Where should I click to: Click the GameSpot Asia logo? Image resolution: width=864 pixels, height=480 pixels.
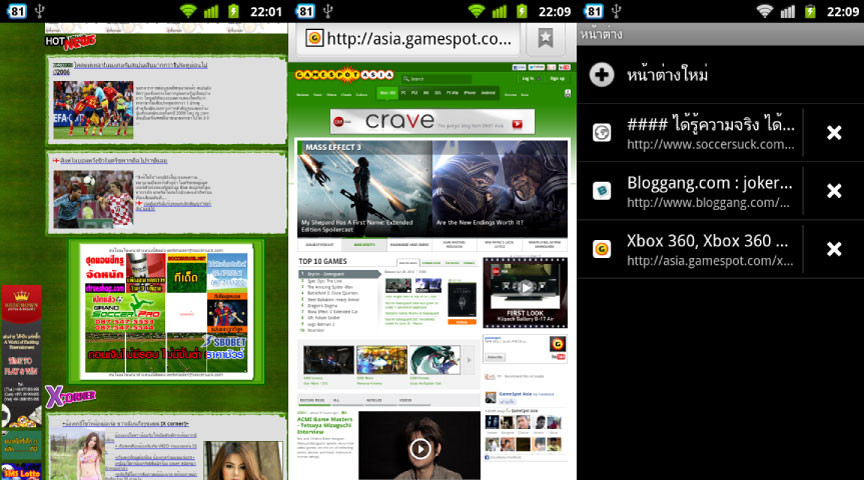[344, 75]
